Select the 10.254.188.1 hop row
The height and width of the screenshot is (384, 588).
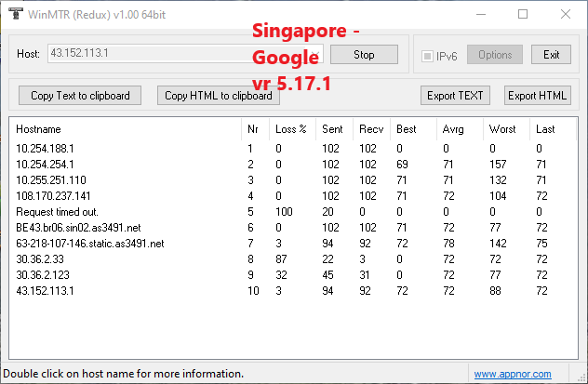point(293,149)
